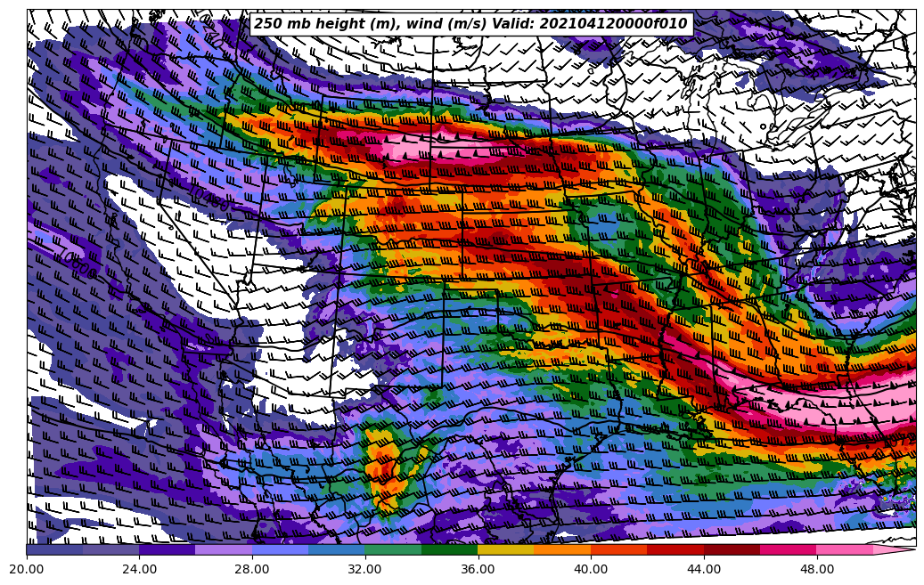Click the colorbar tick label 44.00
Image resolution: width=924 pixels, height=585 pixels.
[x=704, y=570]
